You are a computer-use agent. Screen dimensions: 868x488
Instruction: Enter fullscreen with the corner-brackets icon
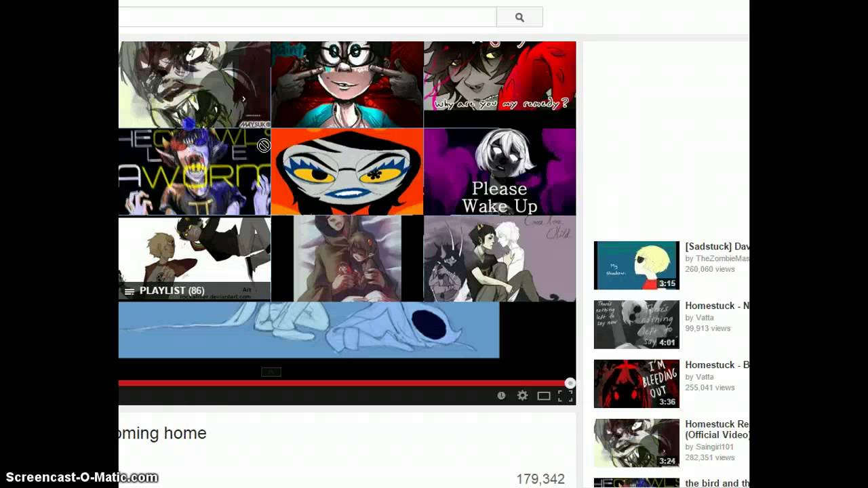tap(565, 396)
